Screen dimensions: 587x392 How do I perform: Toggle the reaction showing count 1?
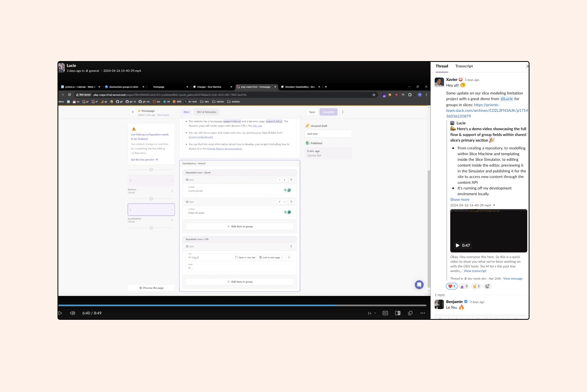tap(476, 286)
